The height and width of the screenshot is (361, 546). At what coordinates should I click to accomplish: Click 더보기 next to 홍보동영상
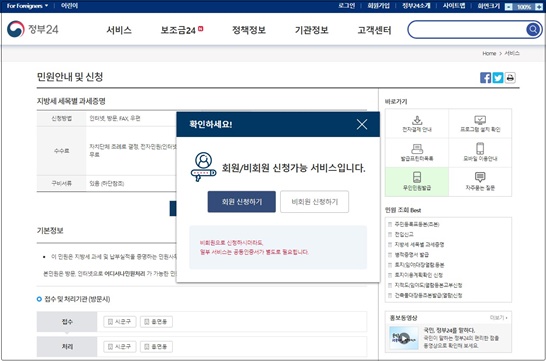tap(499, 318)
